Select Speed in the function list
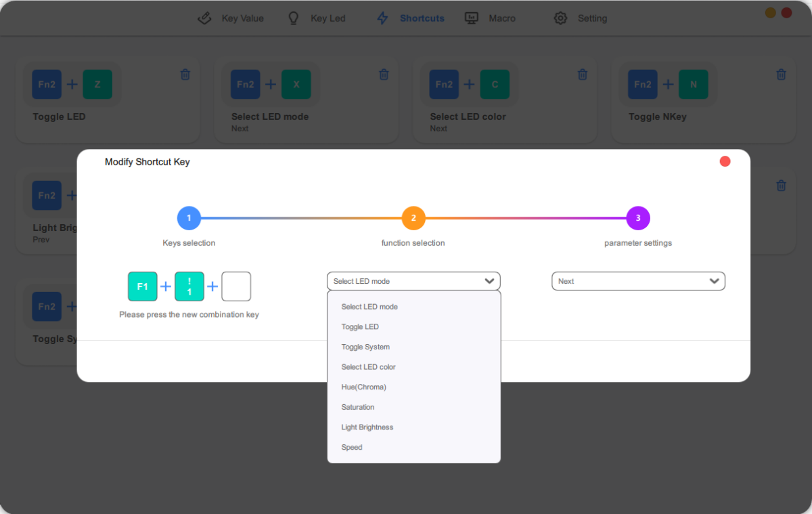Screen dimensions: 812x514 click(x=352, y=447)
